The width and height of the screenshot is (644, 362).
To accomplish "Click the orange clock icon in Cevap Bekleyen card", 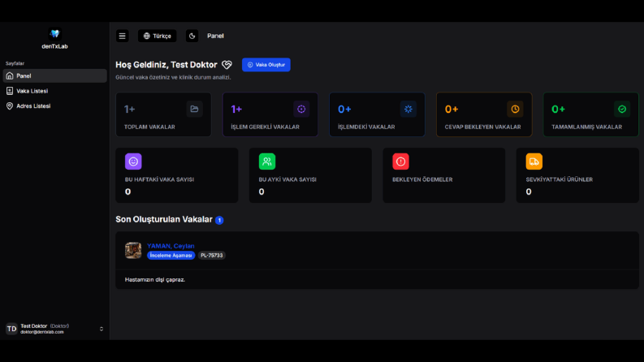I will (x=515, y=110).
